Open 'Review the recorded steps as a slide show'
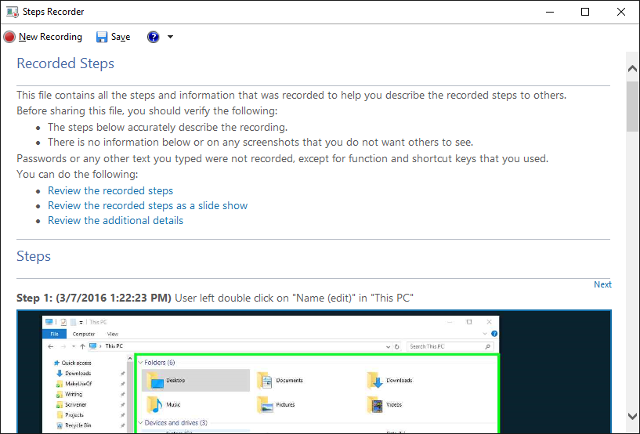640x434 pixels. coord(148,205)
